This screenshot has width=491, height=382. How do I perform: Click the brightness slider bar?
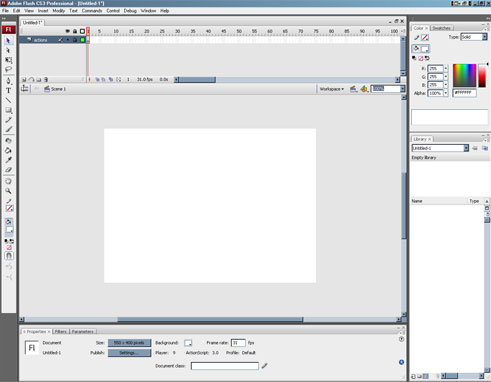click(482, 75)
